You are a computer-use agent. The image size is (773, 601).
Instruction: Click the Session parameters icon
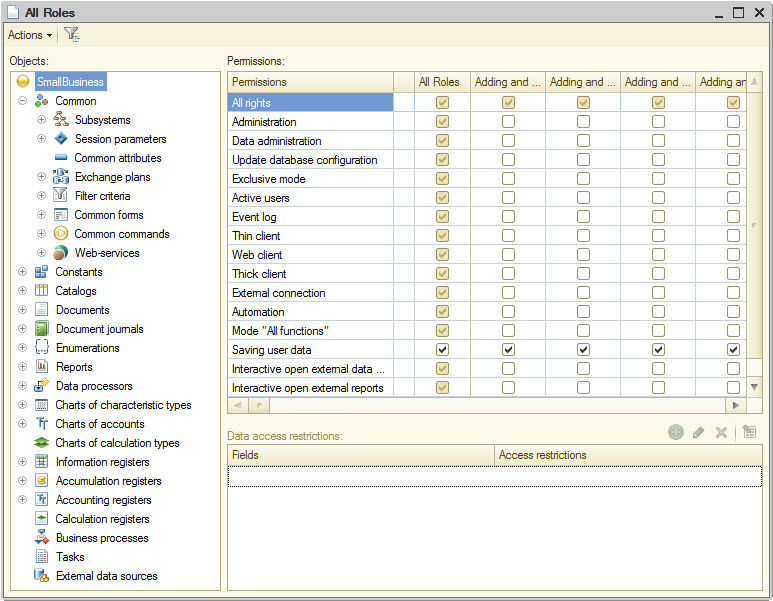click(x=61, y=139)
